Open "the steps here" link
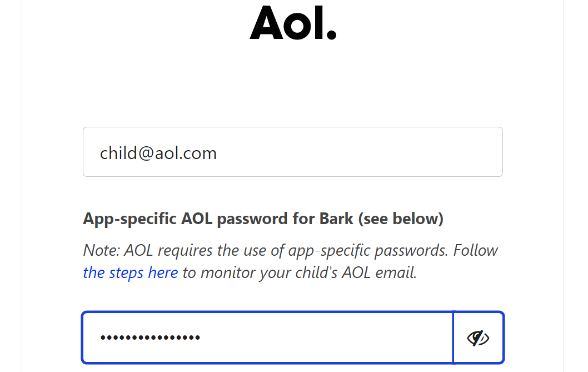The height and width of the screenshot is (372, 588). [131, 272]
